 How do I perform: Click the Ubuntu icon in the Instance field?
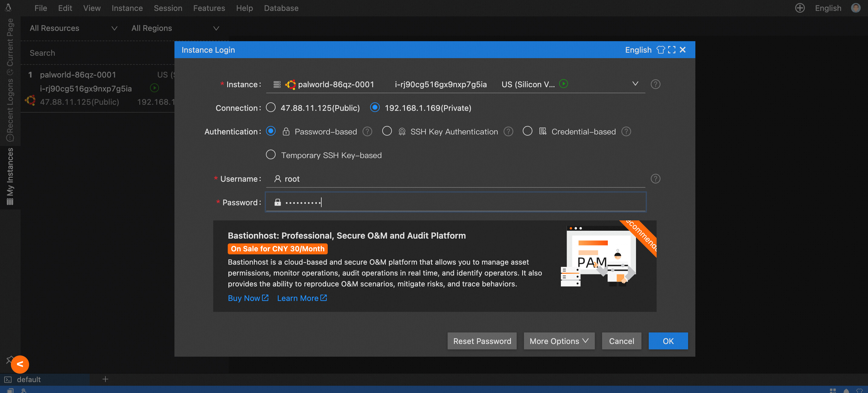[290, 84]
